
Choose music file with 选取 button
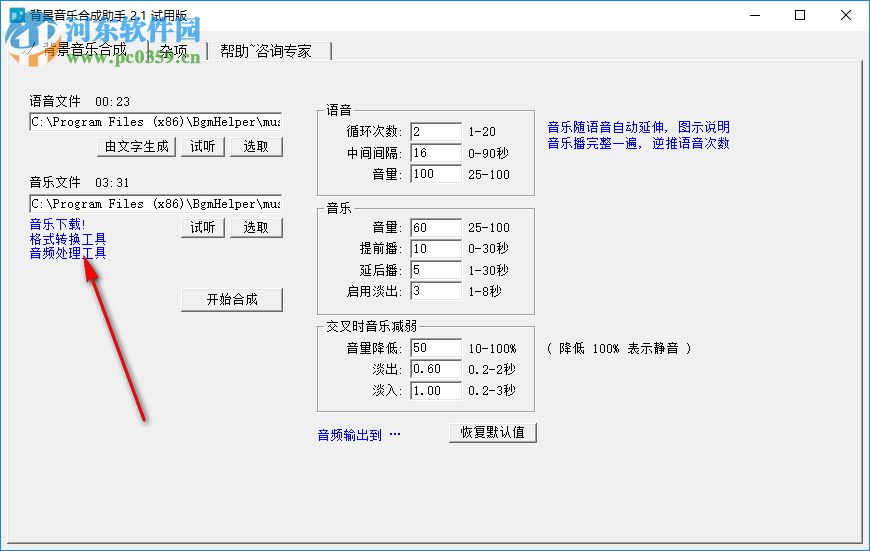tap(256, 228)
